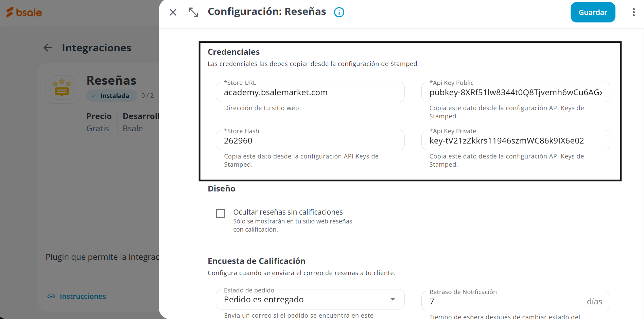Viewport: 644px width, 319px height.
Task: Focus the Api Key Public field
Action: 516,92
